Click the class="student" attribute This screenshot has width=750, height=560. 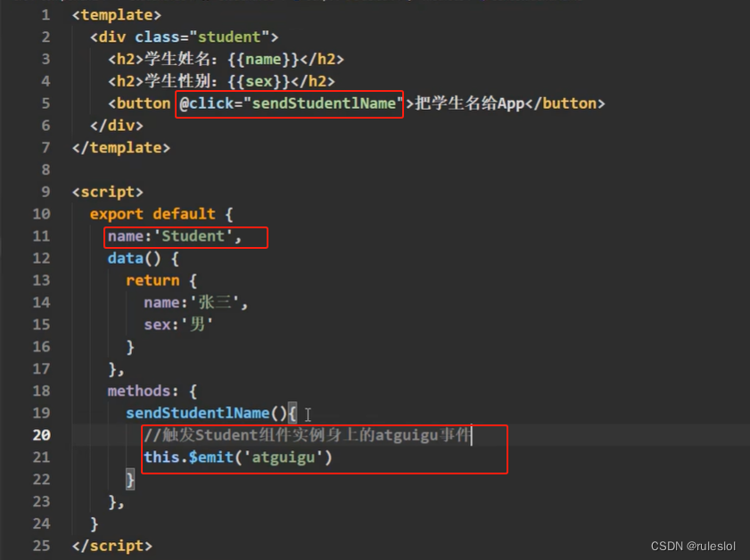click(x=202, y=37)
